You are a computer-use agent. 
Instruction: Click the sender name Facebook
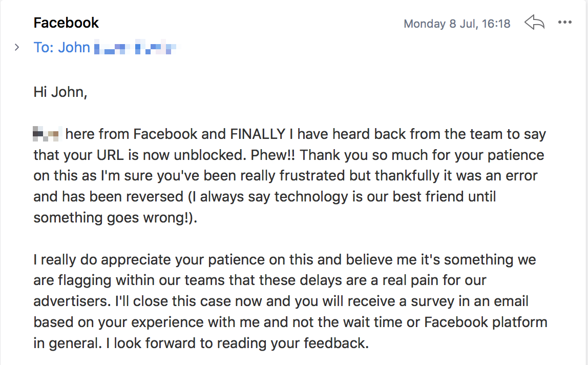[x=66, y=23]
